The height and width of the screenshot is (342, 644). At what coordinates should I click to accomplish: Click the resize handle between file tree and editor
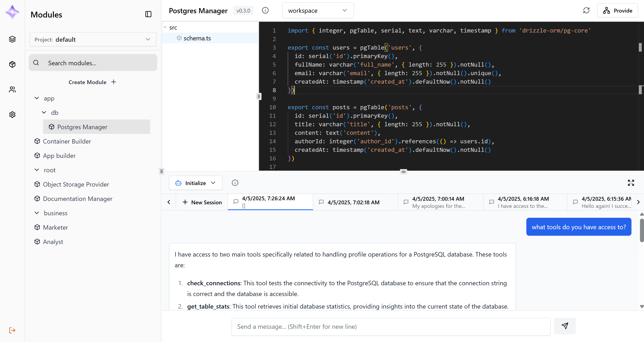[x=259, y=96]
